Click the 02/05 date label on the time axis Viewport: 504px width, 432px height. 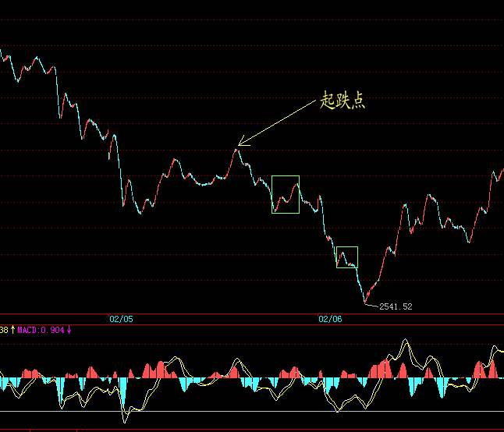click(121, 319)
